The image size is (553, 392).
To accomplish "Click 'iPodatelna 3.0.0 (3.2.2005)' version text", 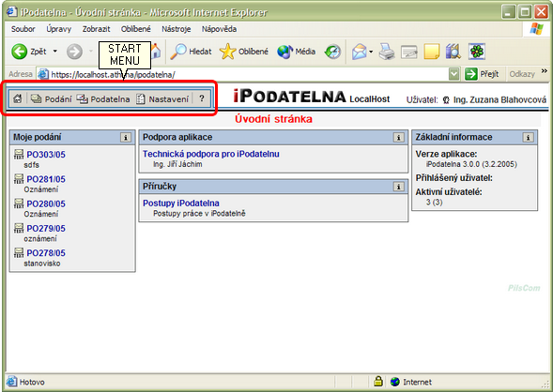I will pyautogui.click(x=471, y=164).
